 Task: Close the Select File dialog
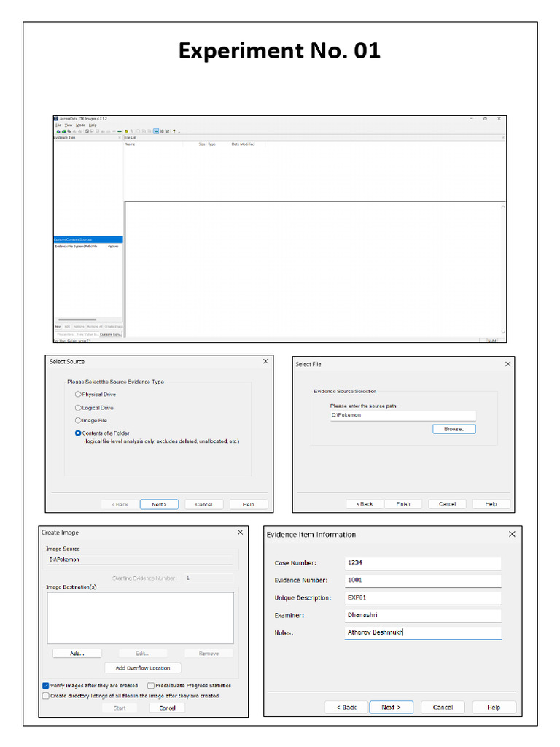pos(507,364)
